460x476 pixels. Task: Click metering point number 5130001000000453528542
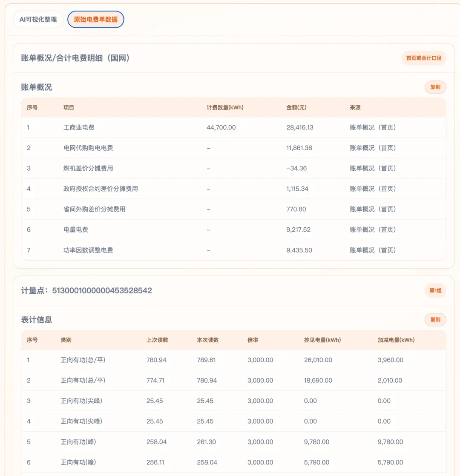click(102, 290)
